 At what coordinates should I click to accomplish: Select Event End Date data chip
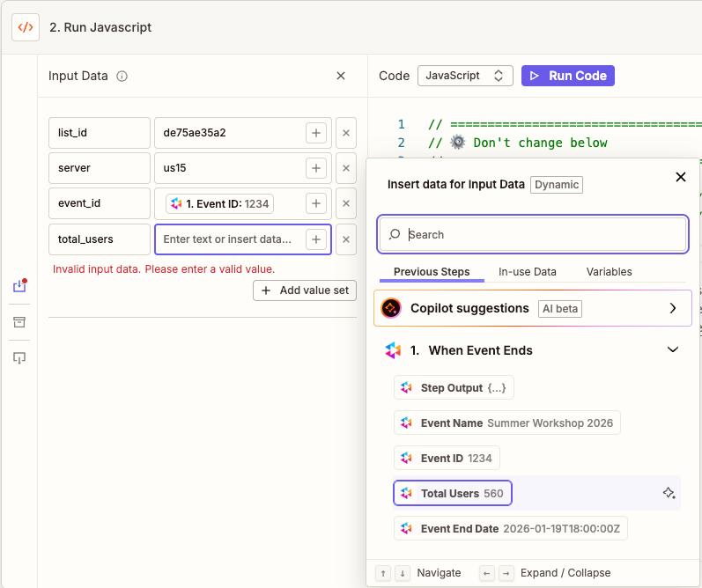510,528
